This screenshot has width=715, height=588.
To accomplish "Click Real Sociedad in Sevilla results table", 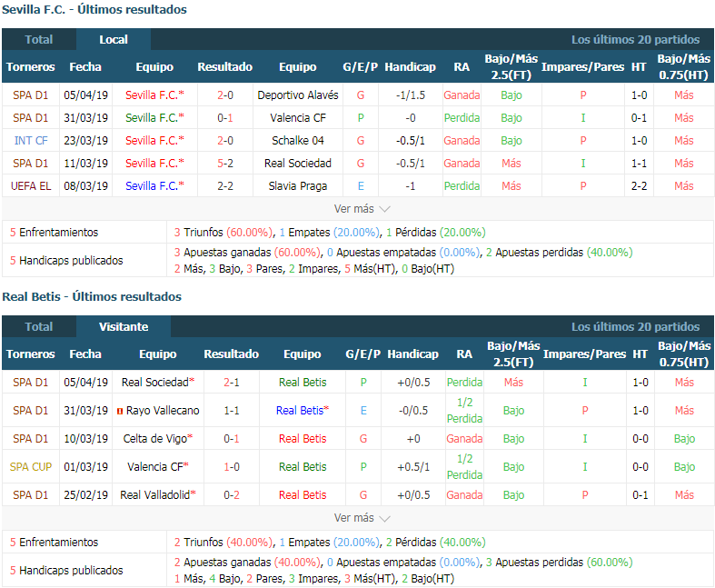I will (x=298, y=164).
